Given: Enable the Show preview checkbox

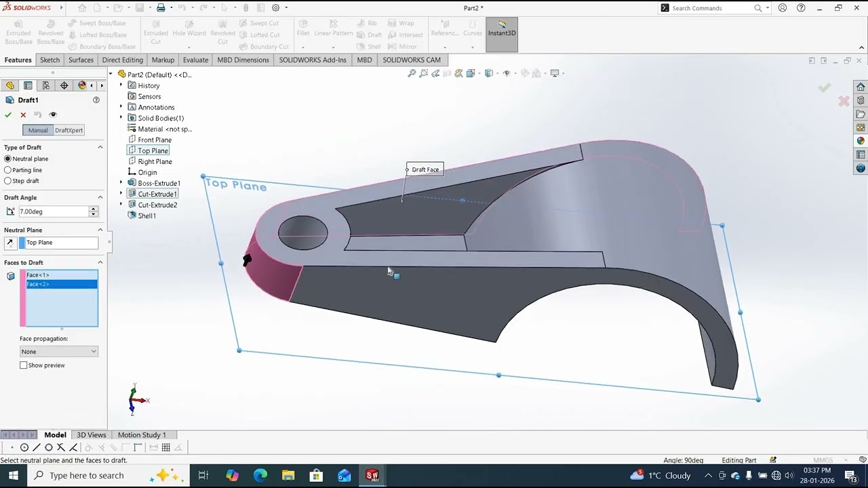Looking at the screenshot, I should pyautogui.click(x=24, y=365).
